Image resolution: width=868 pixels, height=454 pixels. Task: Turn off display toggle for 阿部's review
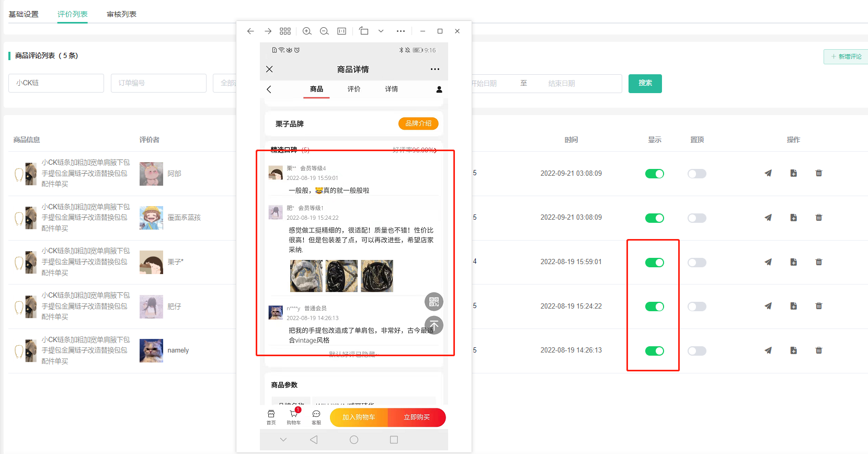click(654, 174)
